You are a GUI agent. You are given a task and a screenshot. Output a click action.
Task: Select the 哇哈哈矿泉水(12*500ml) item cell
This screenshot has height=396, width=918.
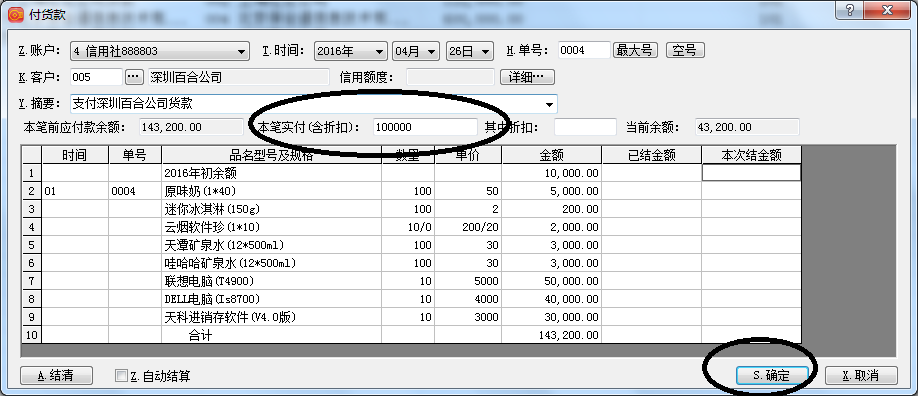pos(272,264)
